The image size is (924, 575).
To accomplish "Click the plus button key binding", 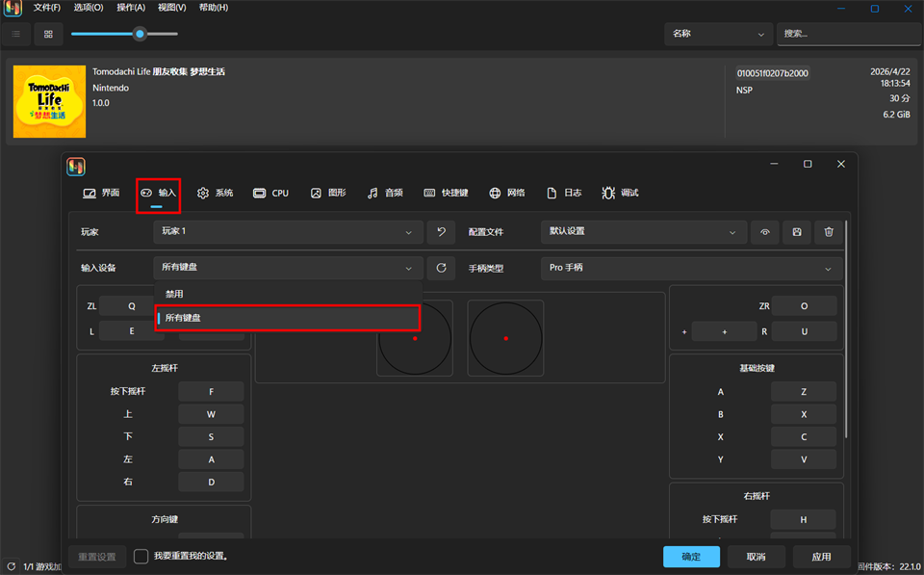I will point(724,331).
